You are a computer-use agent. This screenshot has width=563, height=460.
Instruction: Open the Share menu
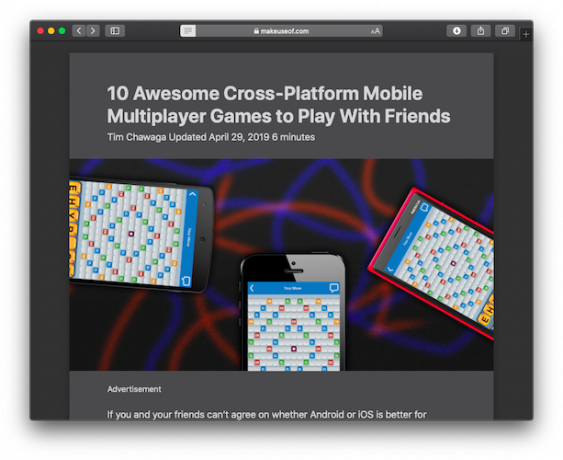[x=481, y=31]
